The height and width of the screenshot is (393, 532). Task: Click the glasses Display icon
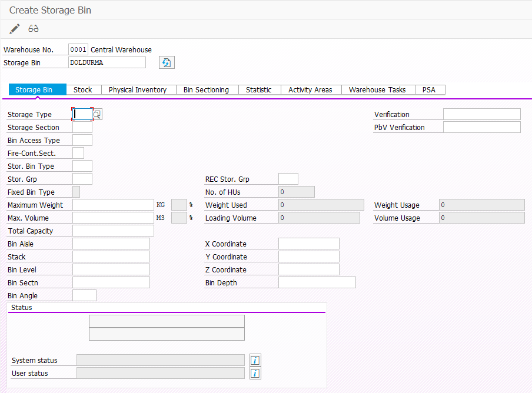(34, 29)
